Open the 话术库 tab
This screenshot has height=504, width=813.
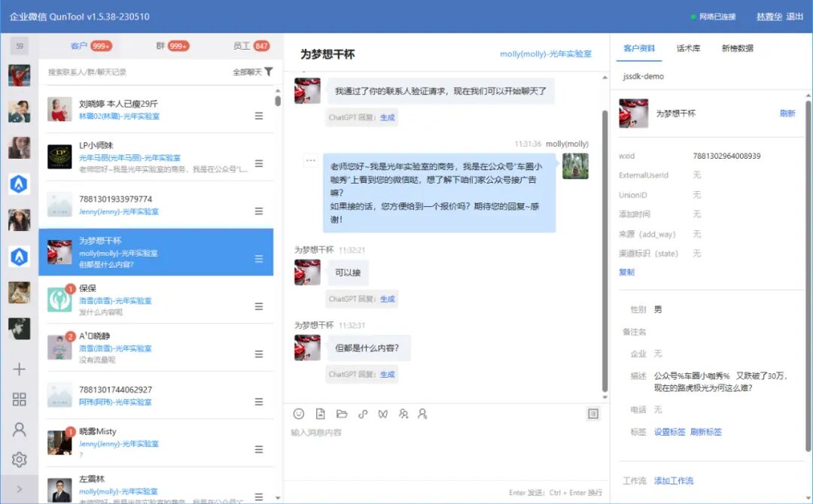tap(688, 48)
